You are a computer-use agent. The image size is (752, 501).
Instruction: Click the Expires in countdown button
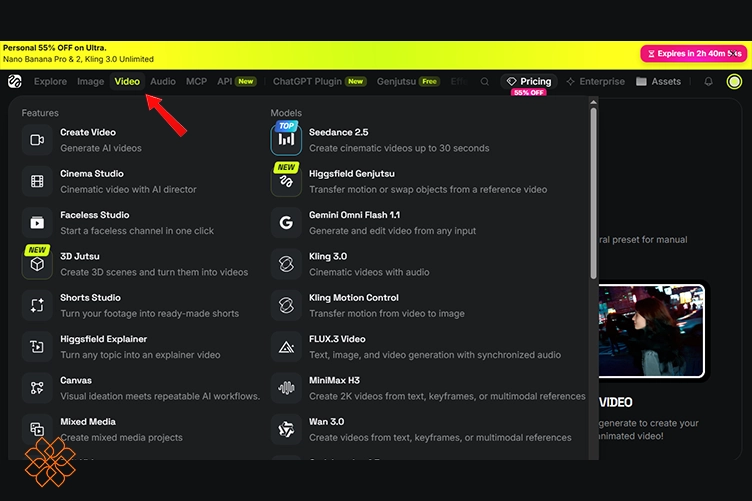[694, 54]
